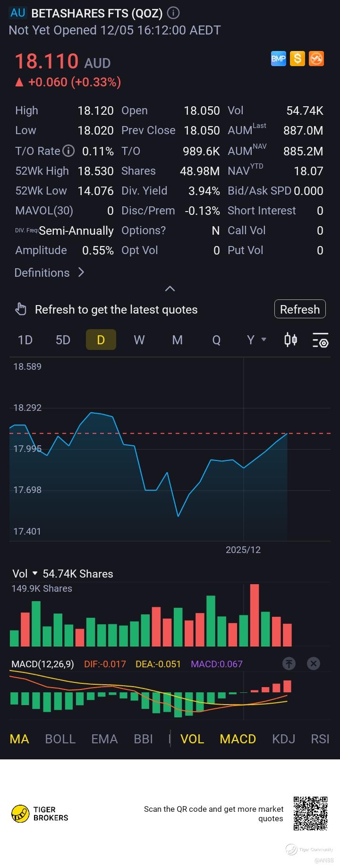Tap the Refresh button

click(x=300, y=309)
